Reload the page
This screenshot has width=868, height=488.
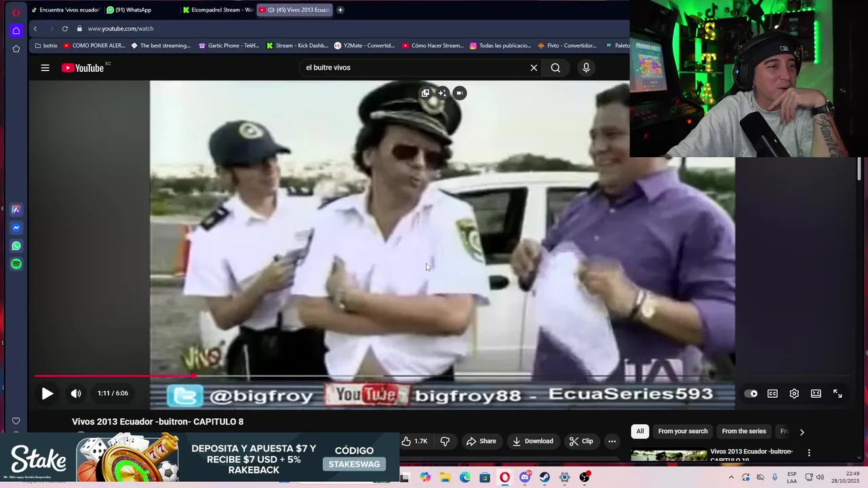64,28
